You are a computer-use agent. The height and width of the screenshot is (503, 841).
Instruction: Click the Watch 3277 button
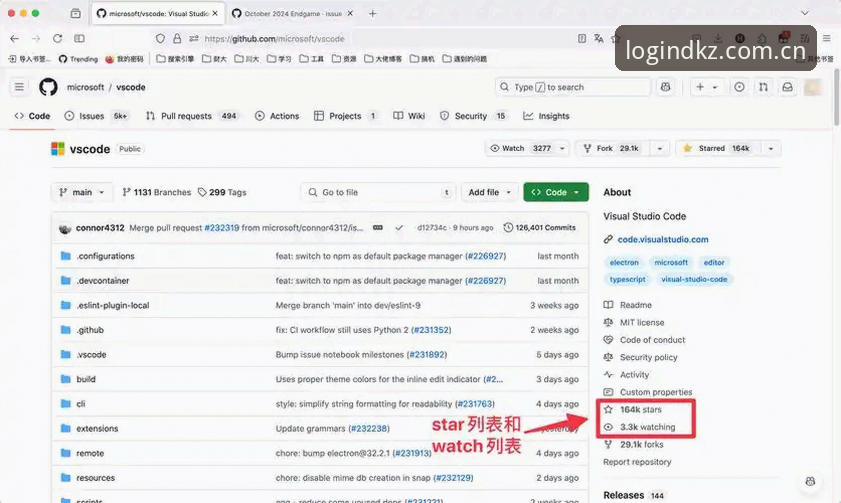pos(520,149)
